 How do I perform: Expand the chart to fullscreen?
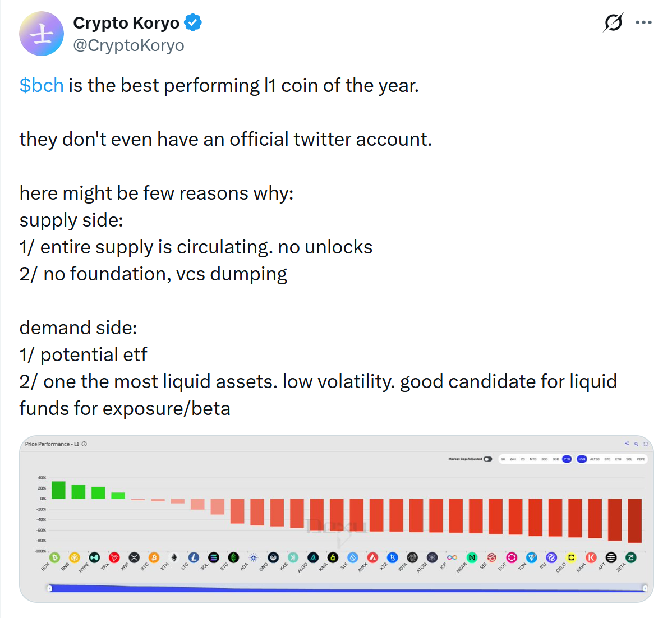(x=646, y=444)
